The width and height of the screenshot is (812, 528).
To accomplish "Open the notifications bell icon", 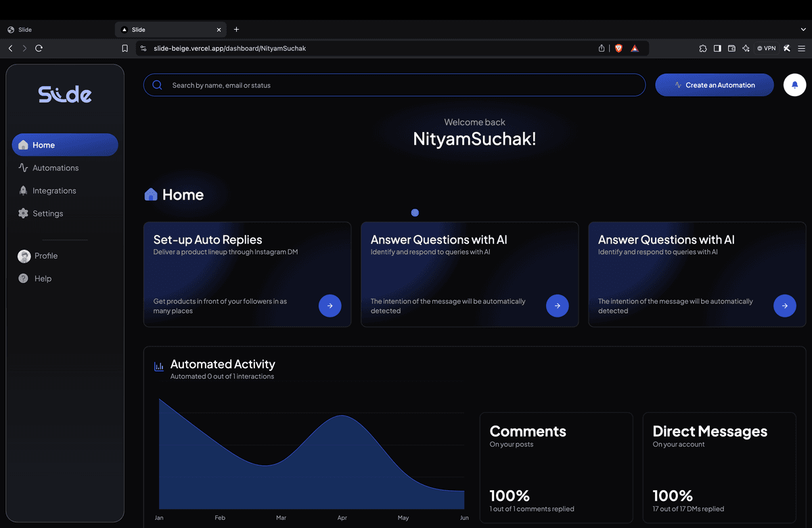I will [x=794, y=85].
